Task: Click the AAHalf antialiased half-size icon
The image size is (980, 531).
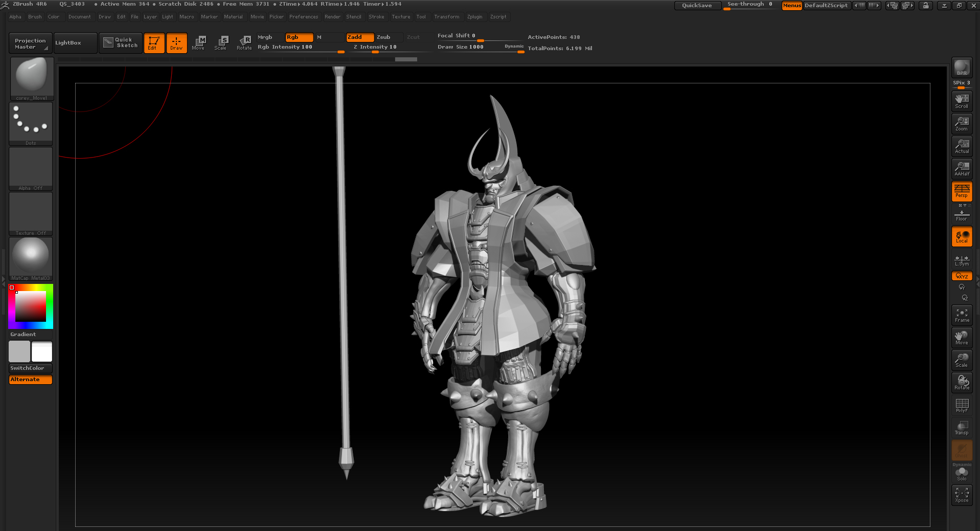Action: point(962,168)
